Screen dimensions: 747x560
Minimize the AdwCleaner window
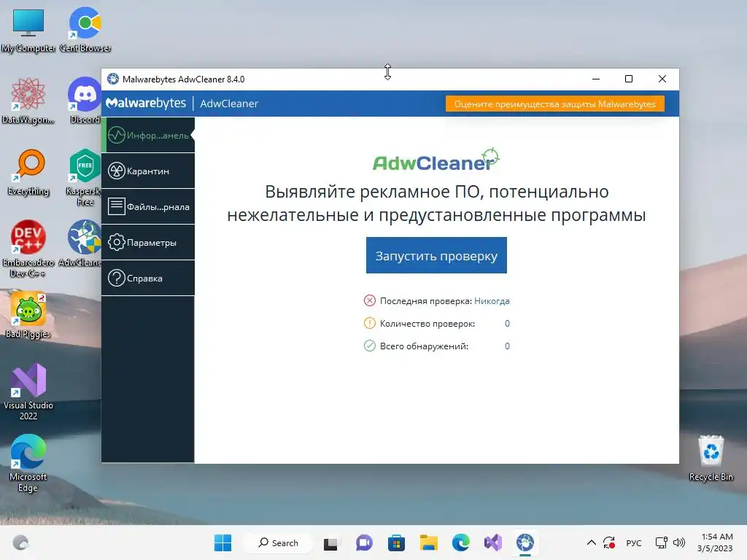[596, 79]
